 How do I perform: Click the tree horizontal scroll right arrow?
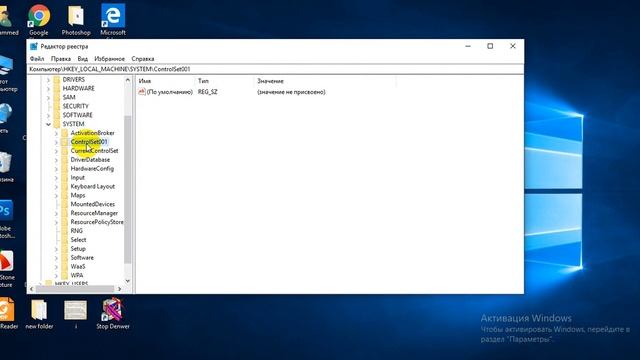(x=119, y=289)
